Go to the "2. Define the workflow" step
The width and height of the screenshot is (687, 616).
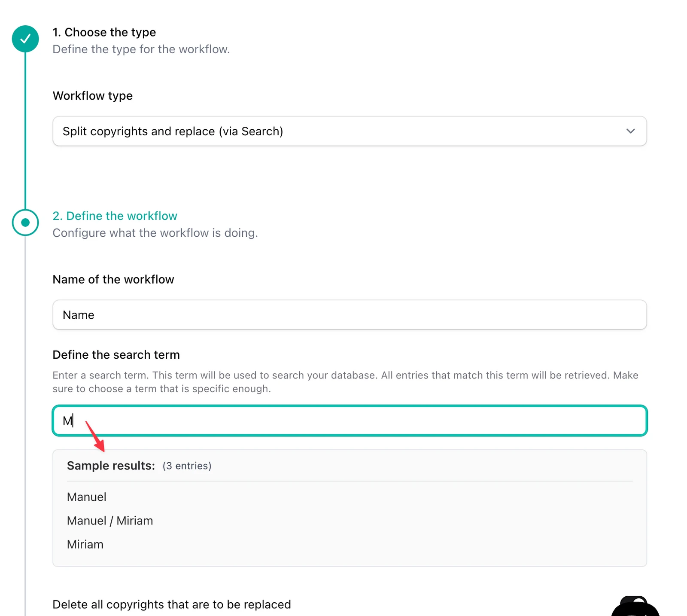(115, 216)
